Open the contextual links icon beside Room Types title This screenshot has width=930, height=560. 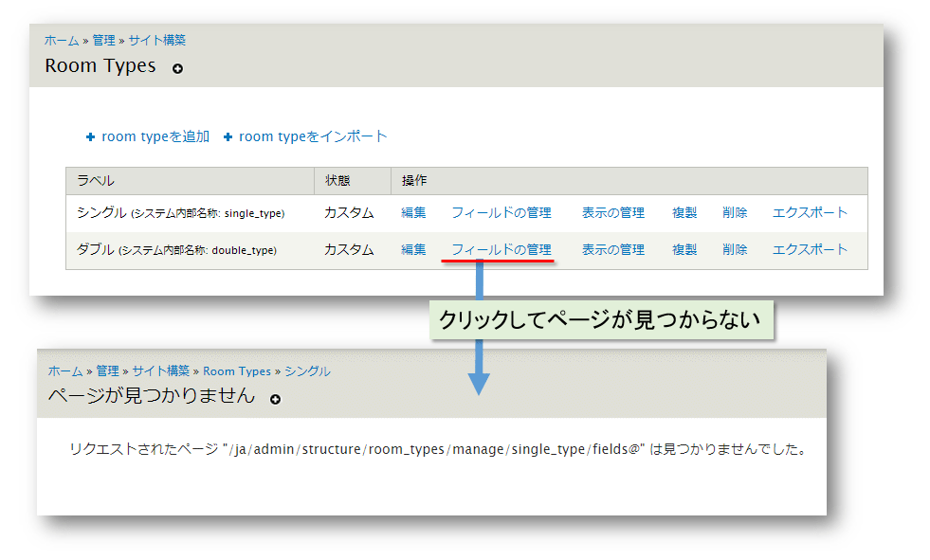(x=177, y=66)
